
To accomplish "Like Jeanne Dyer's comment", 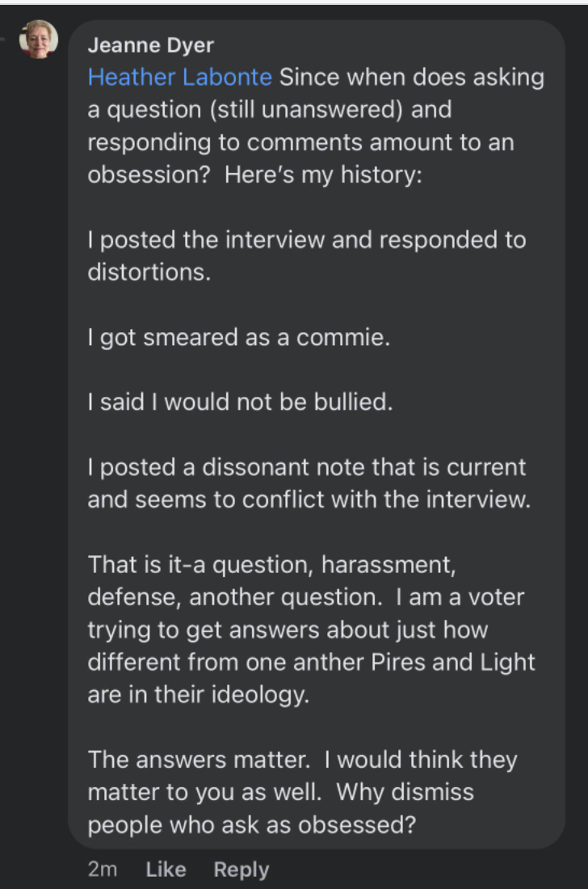I will click(x=166, y=870).
